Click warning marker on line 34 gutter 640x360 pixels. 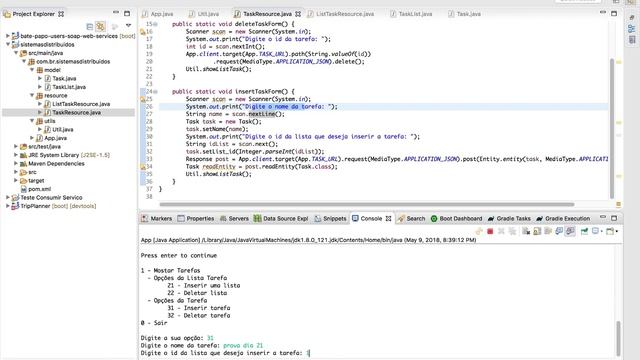click(x=143, y=167)
